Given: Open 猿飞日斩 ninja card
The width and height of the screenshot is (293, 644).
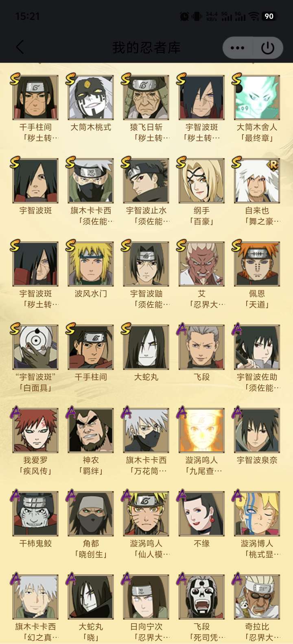Looking at the screenshot, I should (x=146, y=98).
